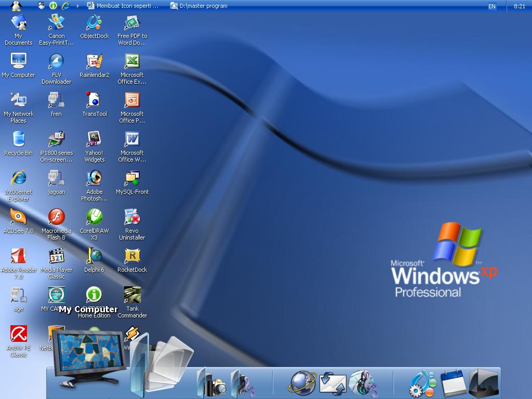Switch to 'Membuat Icon seperti ...' taskbar window
Screen dimensions: 532x399
[123, 6]
